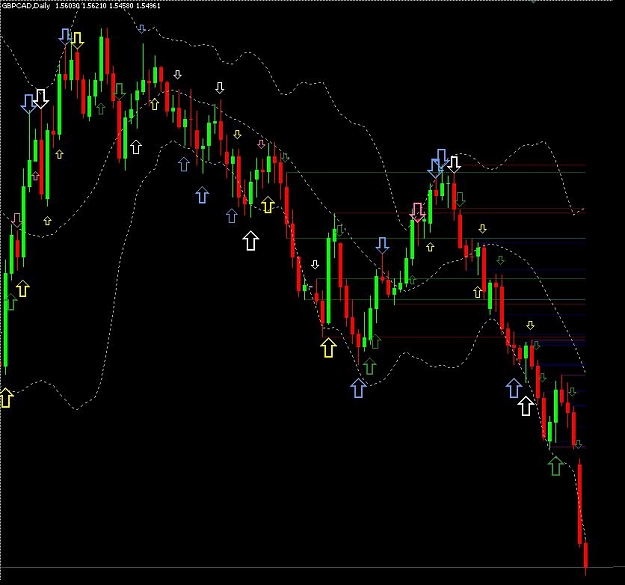The height and width of the screenshot is (585, 625).
Task: Select the gray horizontal price line at chart bottom
Action: (x=307, y=567)
